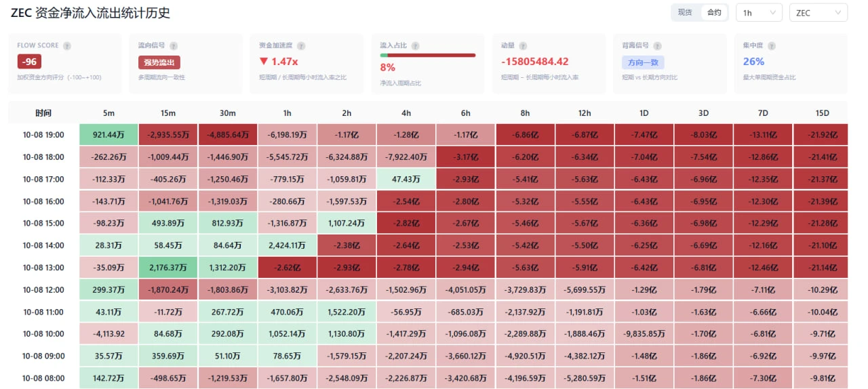Click the green 921.44万 cell
868x389 pixels.
tap(108, 134)
